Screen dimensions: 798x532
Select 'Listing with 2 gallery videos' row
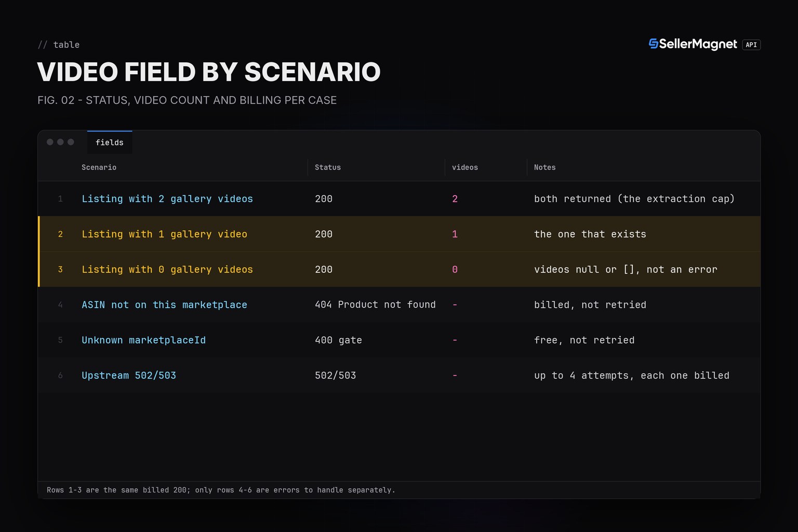pyautogui.click(x=399, y=199)
